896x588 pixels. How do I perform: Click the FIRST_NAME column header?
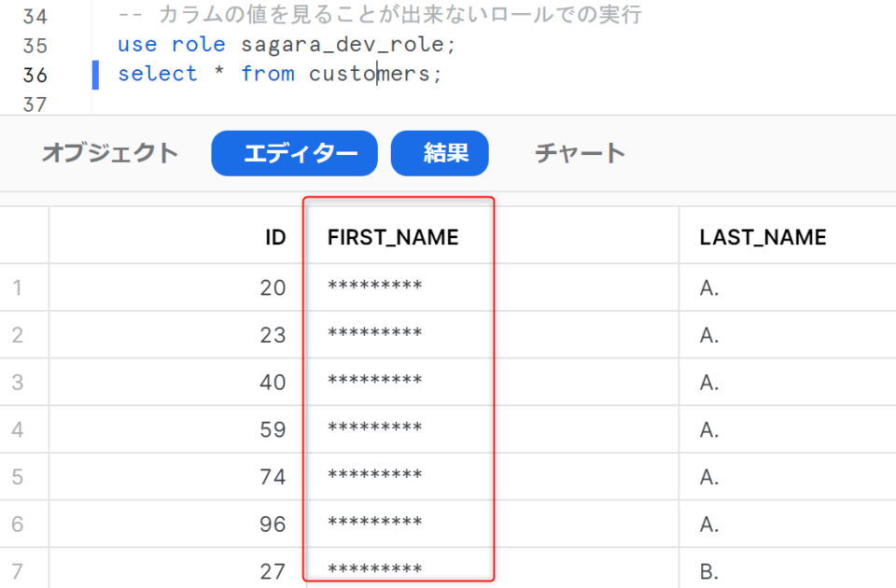click(x=392, y=237)
